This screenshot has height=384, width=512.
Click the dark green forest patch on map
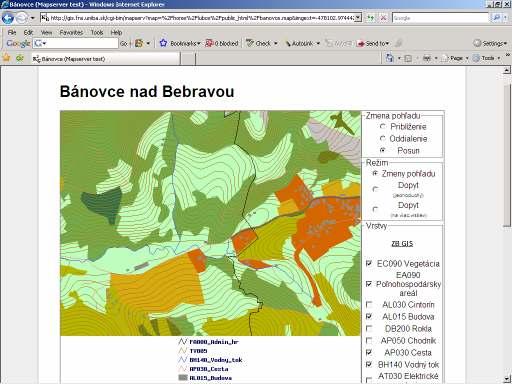(x=104, y=204)
